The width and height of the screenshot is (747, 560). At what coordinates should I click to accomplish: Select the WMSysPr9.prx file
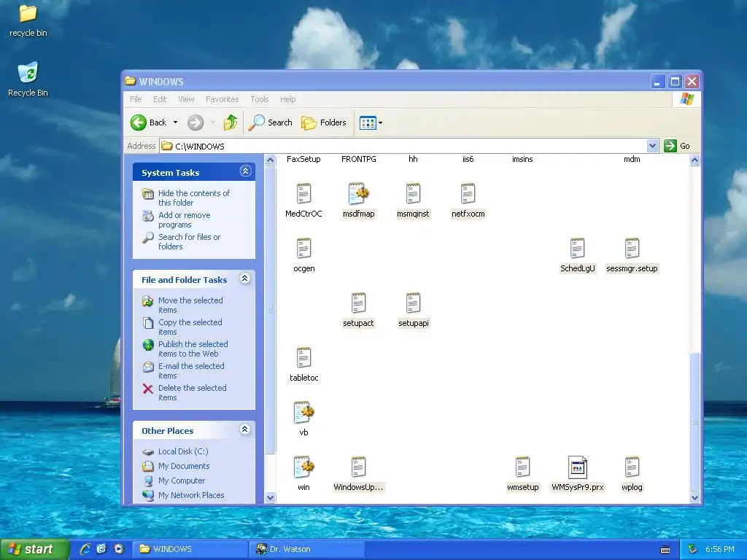point(578,467)
